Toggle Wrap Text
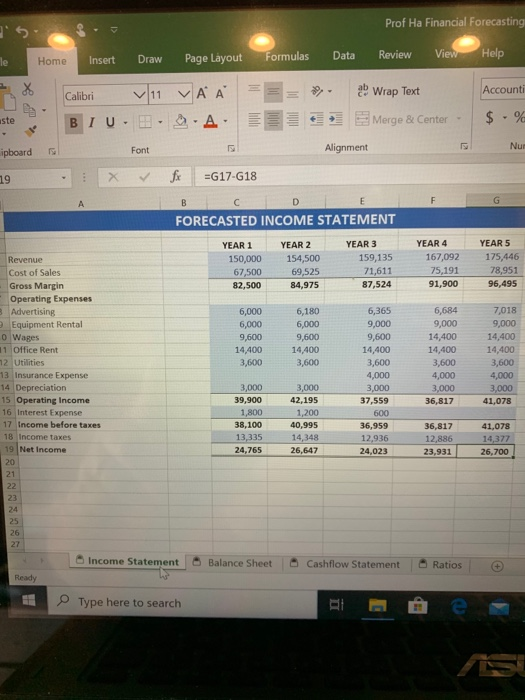525x700 pixels. pos(388,91)
